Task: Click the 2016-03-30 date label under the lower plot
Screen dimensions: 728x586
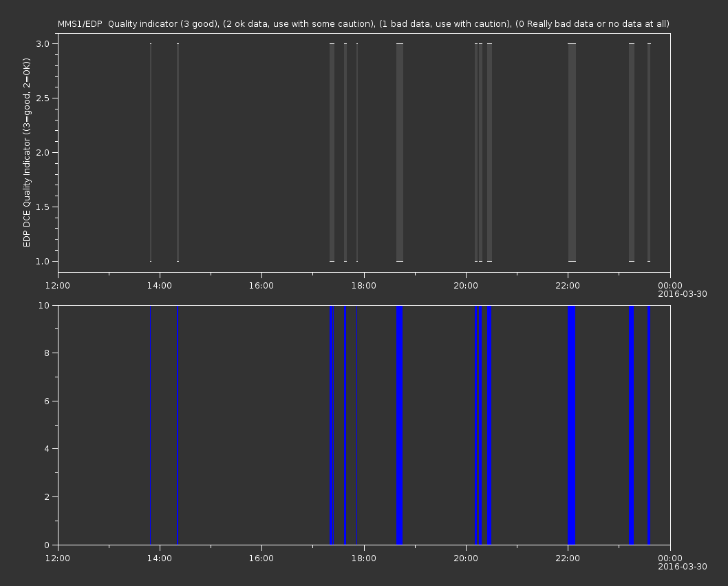Action: (683, 567)
